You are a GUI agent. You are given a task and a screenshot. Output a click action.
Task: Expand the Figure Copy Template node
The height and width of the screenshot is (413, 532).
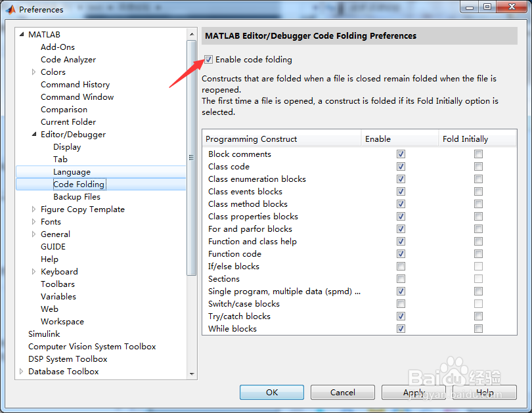point(33,209)
